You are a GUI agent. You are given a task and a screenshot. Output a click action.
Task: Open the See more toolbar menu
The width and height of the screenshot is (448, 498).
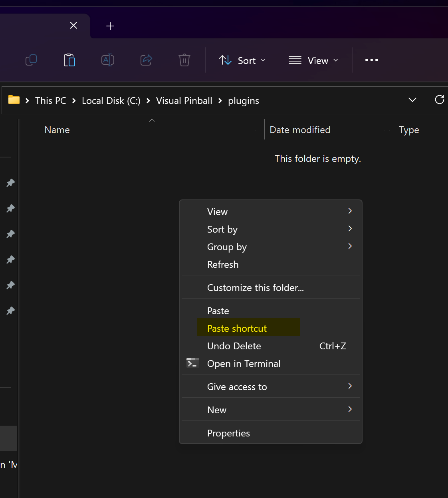point(371,60)
